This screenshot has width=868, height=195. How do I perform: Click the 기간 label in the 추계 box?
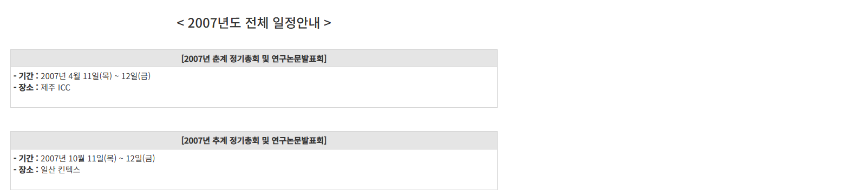(26, 158)
